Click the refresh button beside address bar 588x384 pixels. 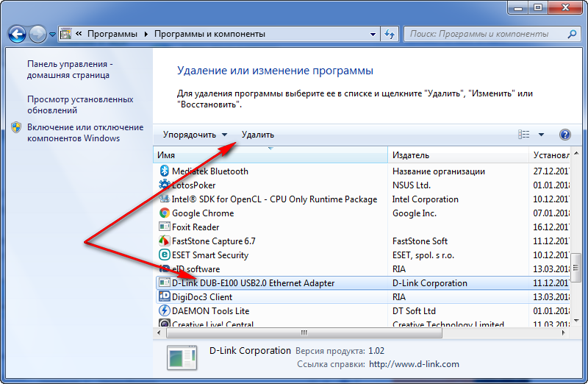tap(390, 34)
